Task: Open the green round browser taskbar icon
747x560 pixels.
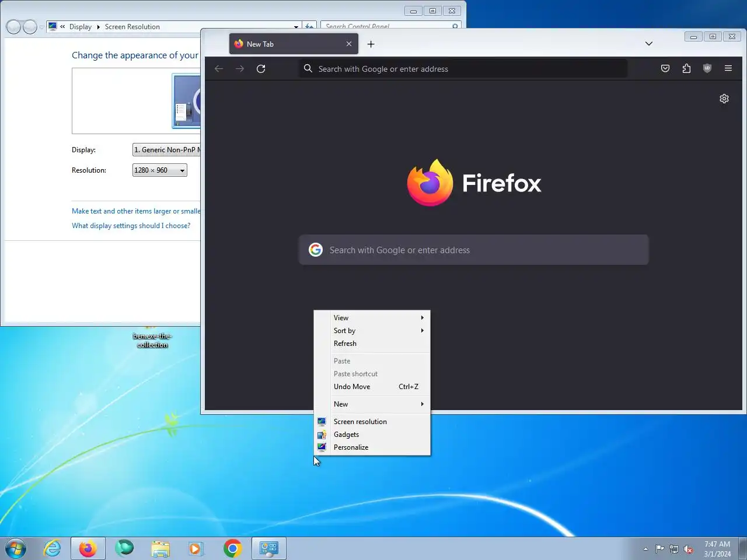Action: (124, 548)
